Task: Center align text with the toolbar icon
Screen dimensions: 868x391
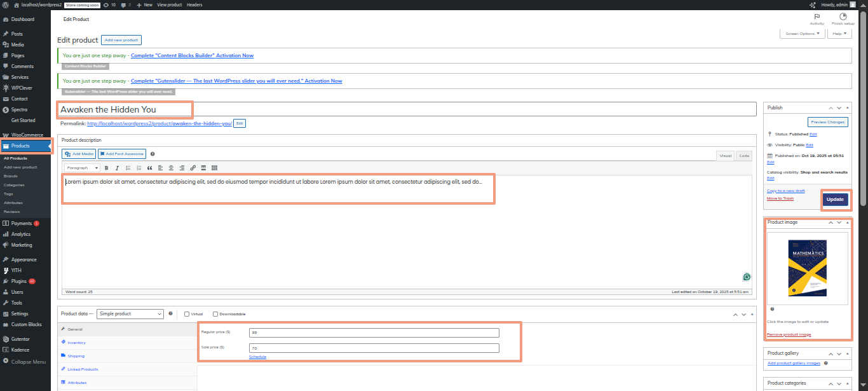Action: (x=171, y=168)
